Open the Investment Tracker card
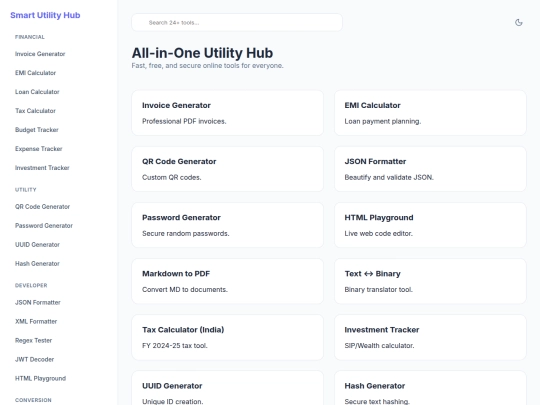 (x=430, y=337)
